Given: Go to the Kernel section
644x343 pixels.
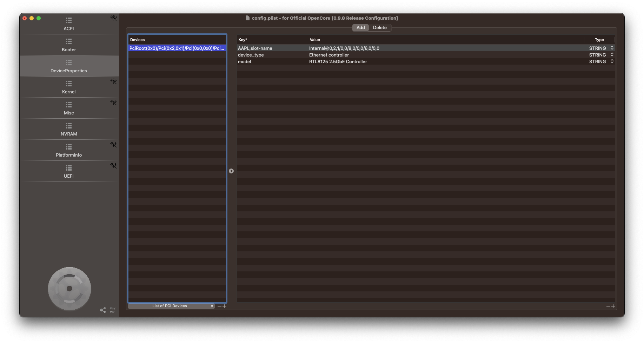Looking at the screenshot, I should pos(69,87).
